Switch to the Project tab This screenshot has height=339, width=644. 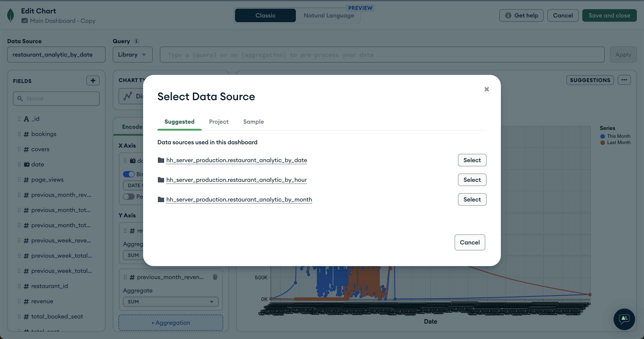point(218,122)
